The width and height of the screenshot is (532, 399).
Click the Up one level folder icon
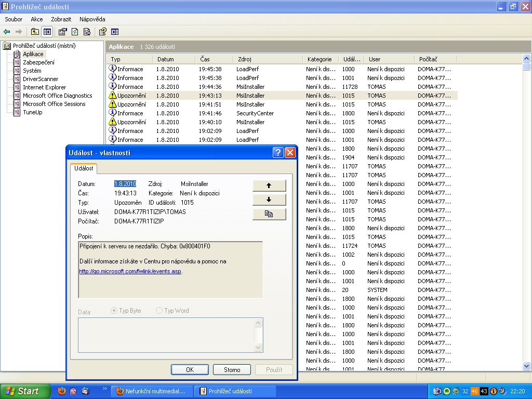pos(35,32)
